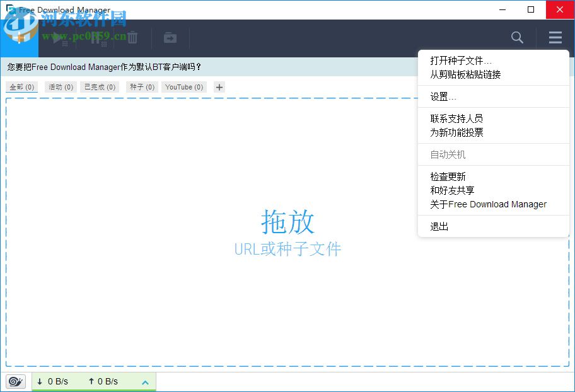Collapse the speed panel with the chevron

click(146, 381)
